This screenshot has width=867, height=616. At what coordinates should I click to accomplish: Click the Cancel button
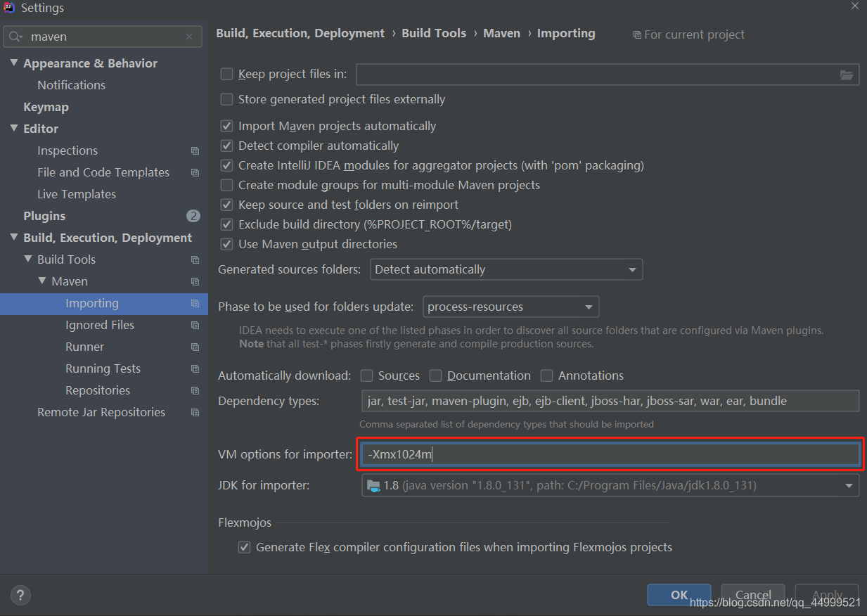click(753, 595)
